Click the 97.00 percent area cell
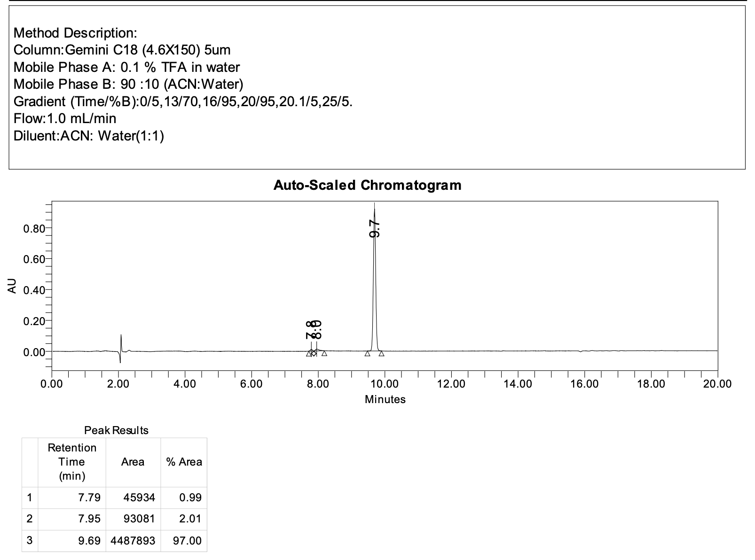Image resolution: width=755 pixels, height=560 pixels. [x=187, y=541]
